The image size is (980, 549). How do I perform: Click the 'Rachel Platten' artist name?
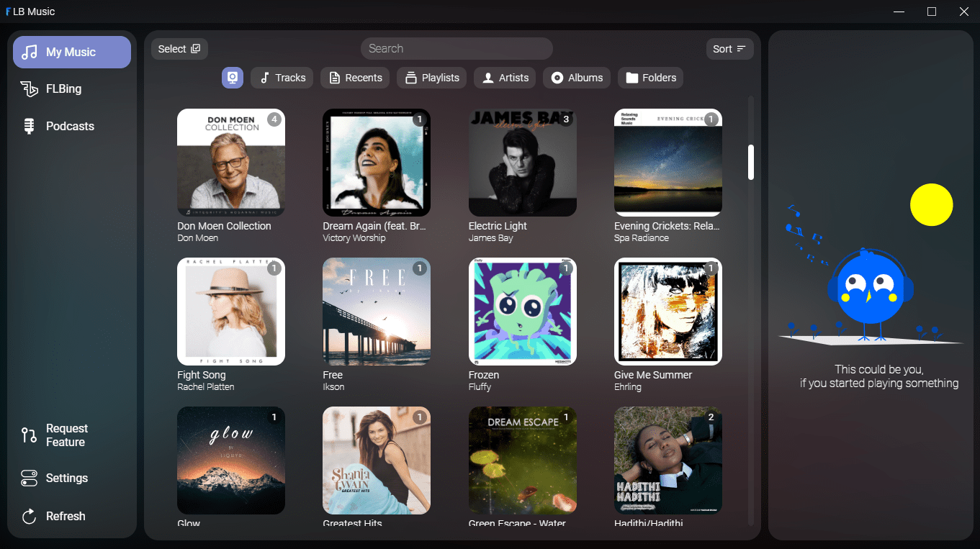206,387
